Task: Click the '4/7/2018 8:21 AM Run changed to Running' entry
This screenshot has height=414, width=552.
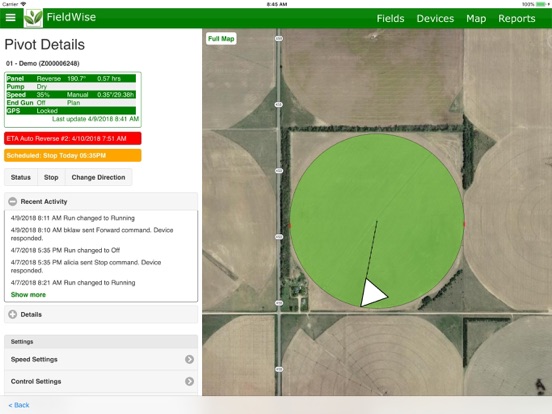Action: tap(73, 283)
